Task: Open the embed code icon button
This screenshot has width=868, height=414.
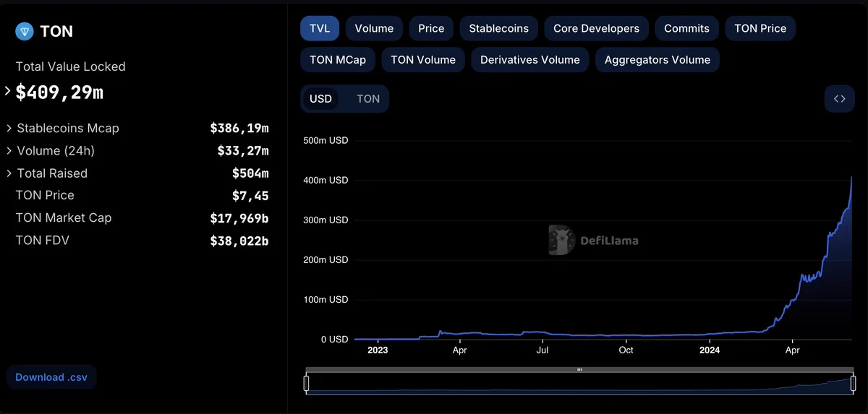Action: coord(839,99)
